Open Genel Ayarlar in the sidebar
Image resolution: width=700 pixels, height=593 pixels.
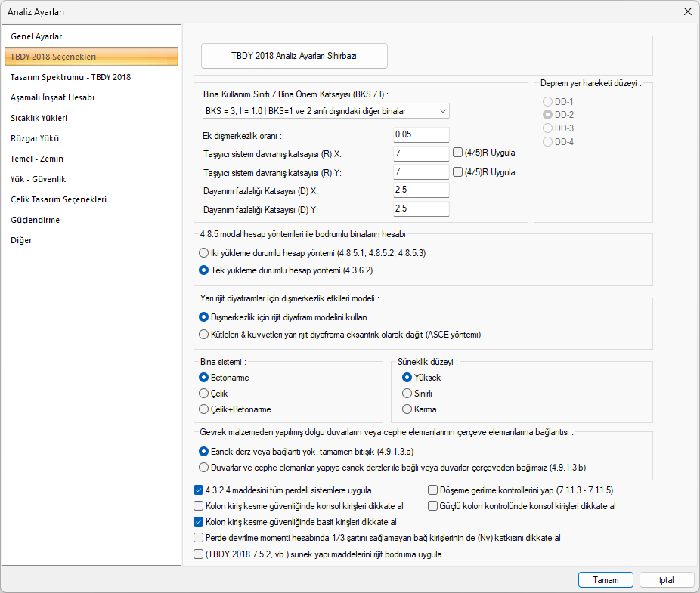36,36
